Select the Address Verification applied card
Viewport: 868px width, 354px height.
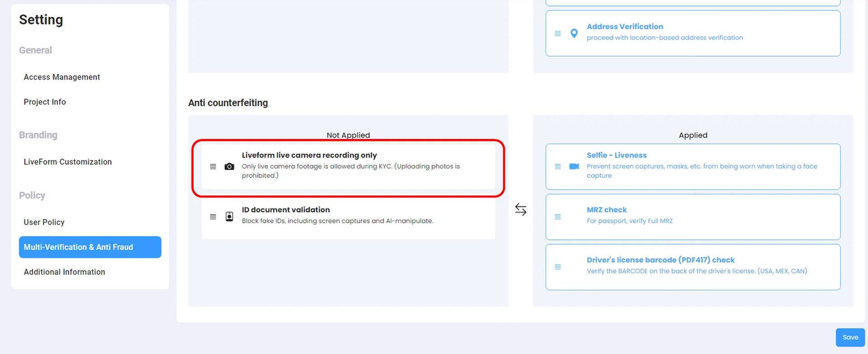tap(693, 33)
